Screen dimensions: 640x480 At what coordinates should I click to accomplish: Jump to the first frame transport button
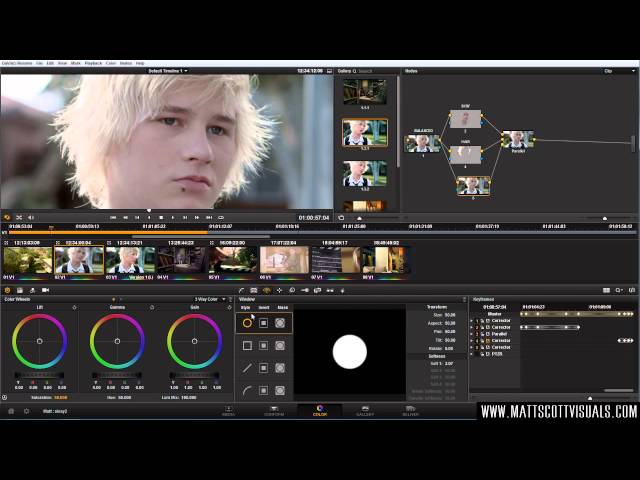point(113,218)
